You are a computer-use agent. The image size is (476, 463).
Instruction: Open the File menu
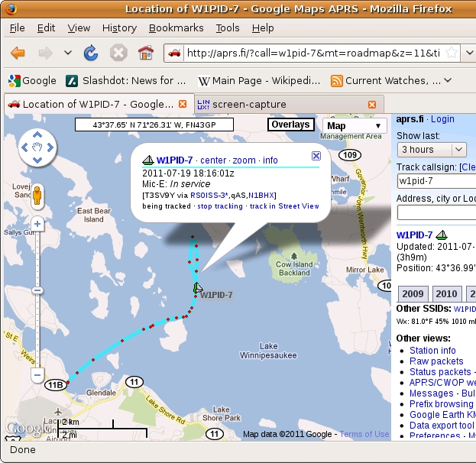[18, 28]
